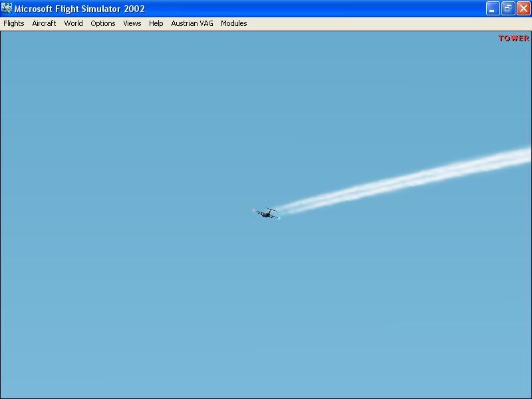Open the Options menu
Viewport: 532px width, 399px height.
click(x=103, y=23)
